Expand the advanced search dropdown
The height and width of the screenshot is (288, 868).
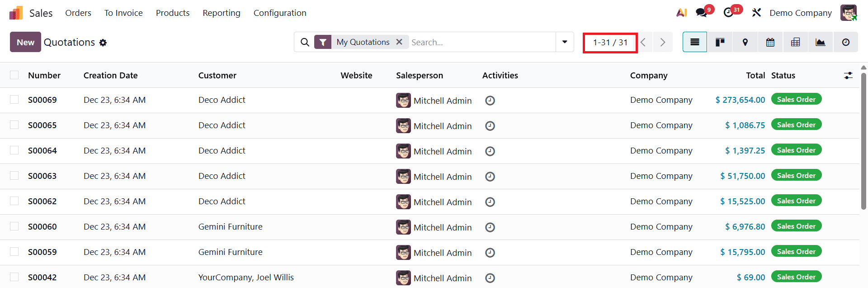[564, 42]
